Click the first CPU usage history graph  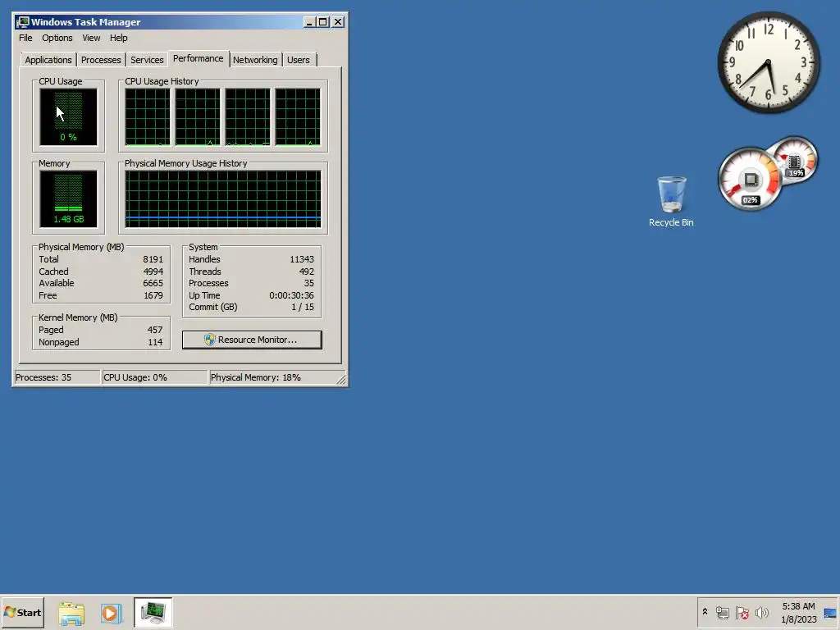(x=148, y=116)
